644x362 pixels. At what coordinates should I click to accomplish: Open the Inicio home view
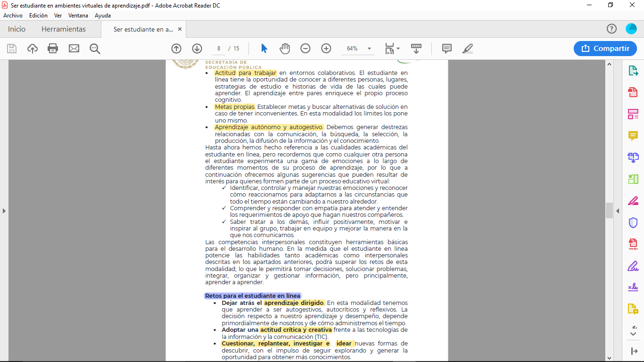click(17, 29)
